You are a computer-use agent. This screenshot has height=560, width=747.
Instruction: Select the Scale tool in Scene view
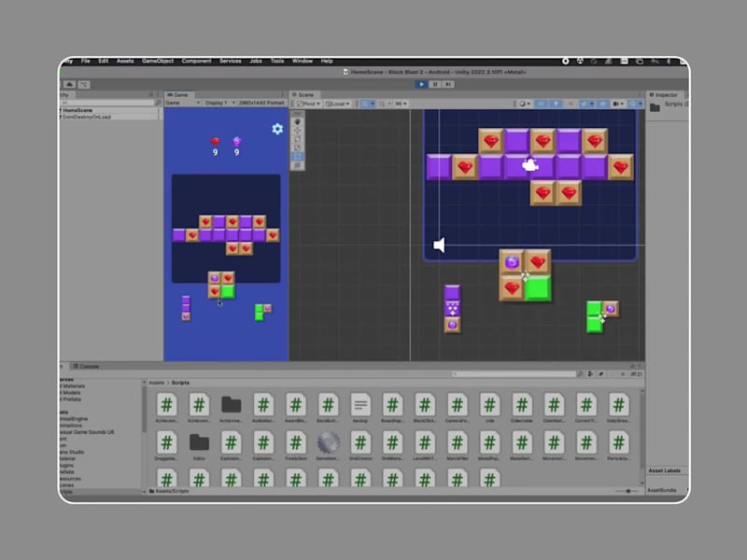[298, 147]
